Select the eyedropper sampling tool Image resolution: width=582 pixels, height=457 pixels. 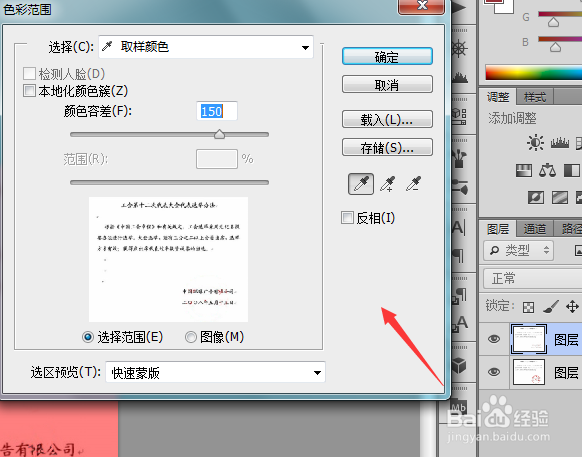click(x=361, y=184)
